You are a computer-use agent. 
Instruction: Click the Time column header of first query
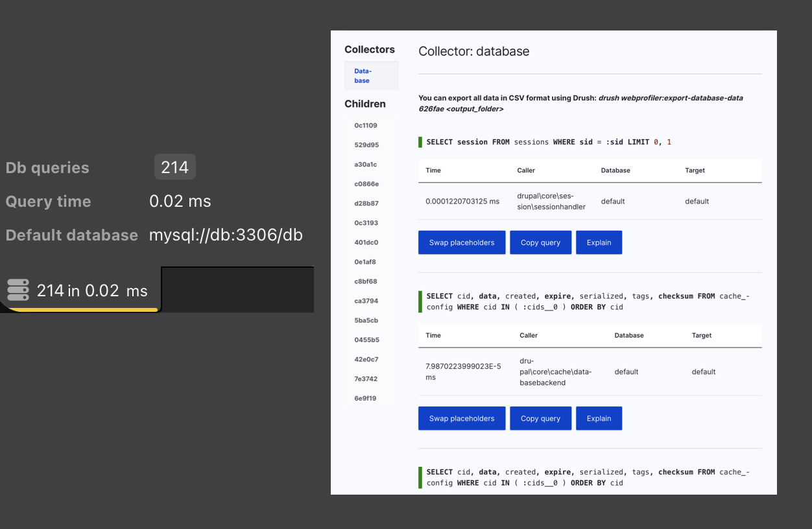[x=433, y=170]
